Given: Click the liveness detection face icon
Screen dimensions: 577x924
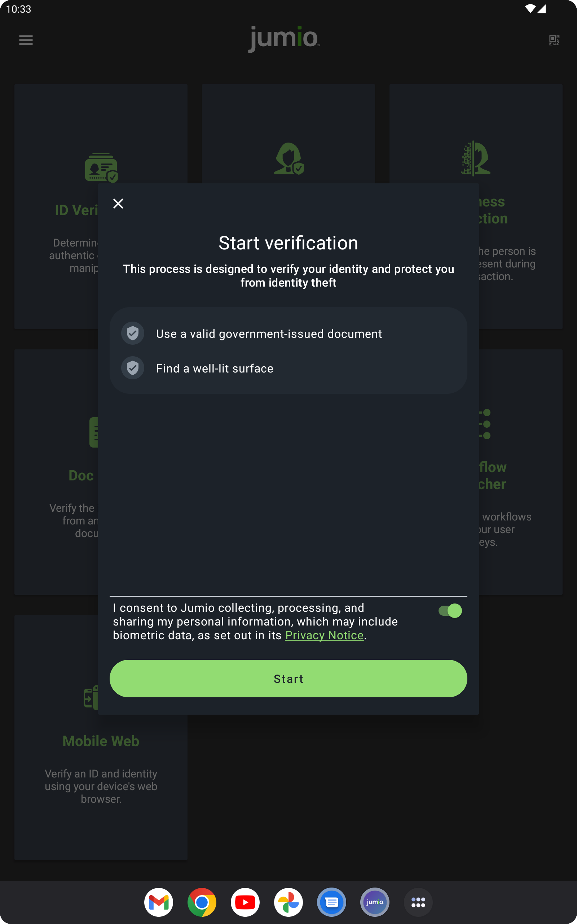Looking at the screenshot, I should (x=476, y=158).
